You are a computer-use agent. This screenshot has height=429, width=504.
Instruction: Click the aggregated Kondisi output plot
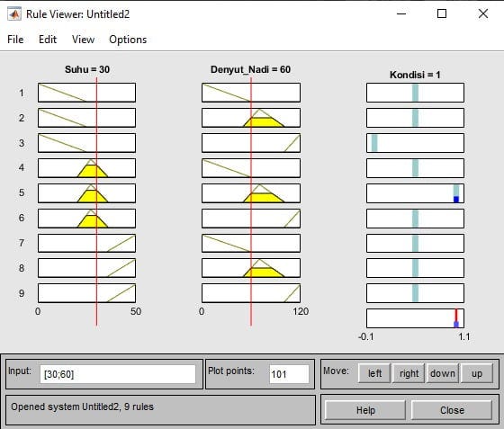[415, 318]
